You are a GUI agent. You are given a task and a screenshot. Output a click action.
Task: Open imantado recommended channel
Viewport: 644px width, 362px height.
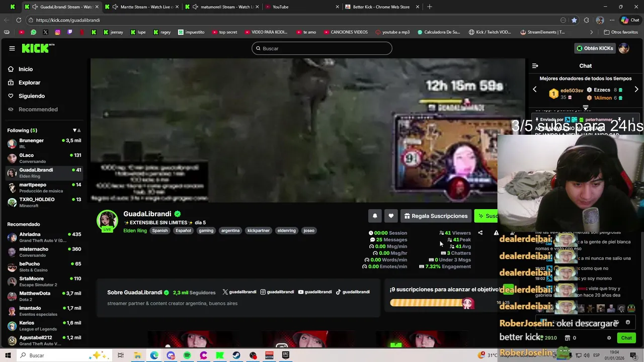[x=44, y=311]
